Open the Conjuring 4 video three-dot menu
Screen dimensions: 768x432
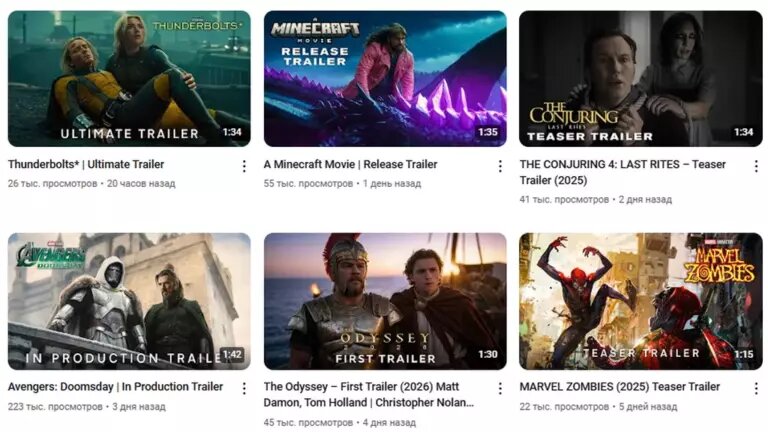[x=756, y=167]
